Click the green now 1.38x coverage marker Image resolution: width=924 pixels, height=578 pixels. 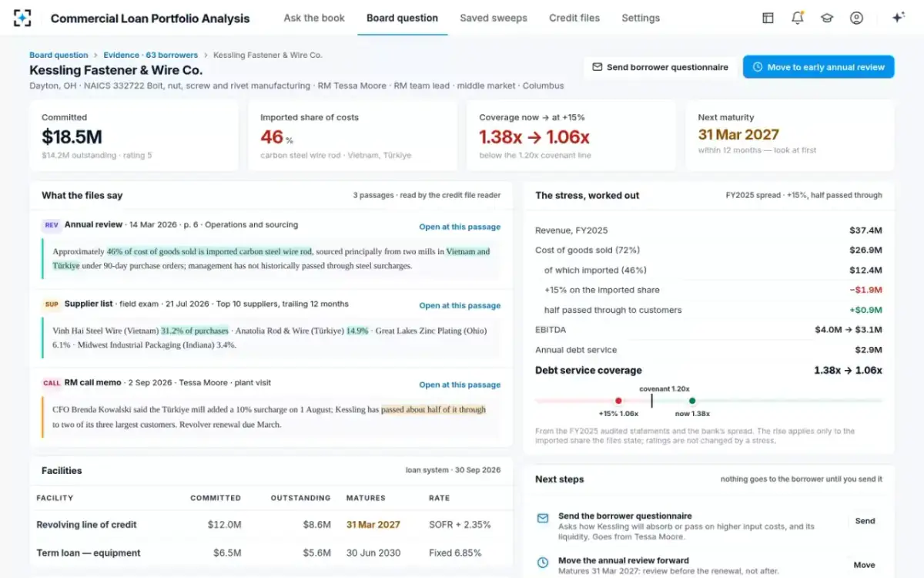pyautogui.click(x=692, y=401)
